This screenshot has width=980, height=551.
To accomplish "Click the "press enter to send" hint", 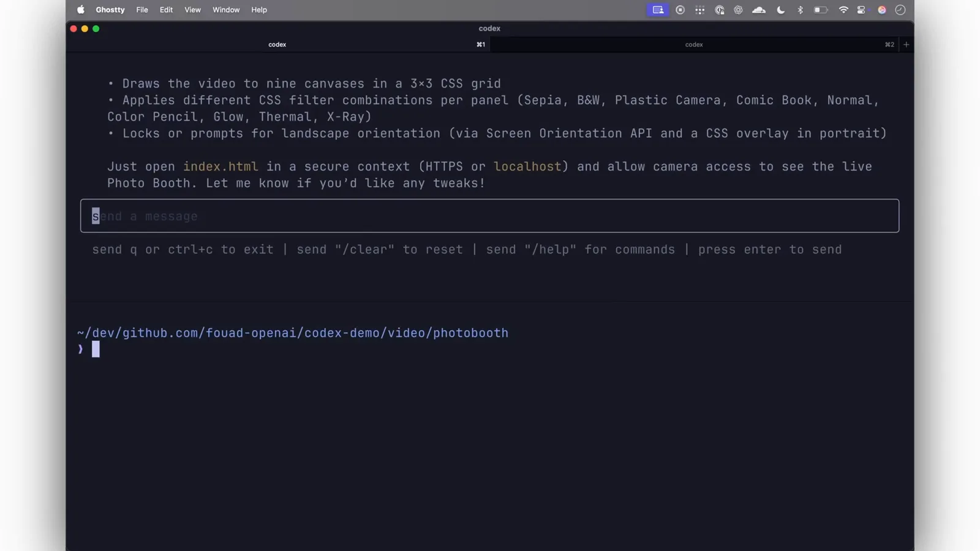I will click(x=770, y=250).
